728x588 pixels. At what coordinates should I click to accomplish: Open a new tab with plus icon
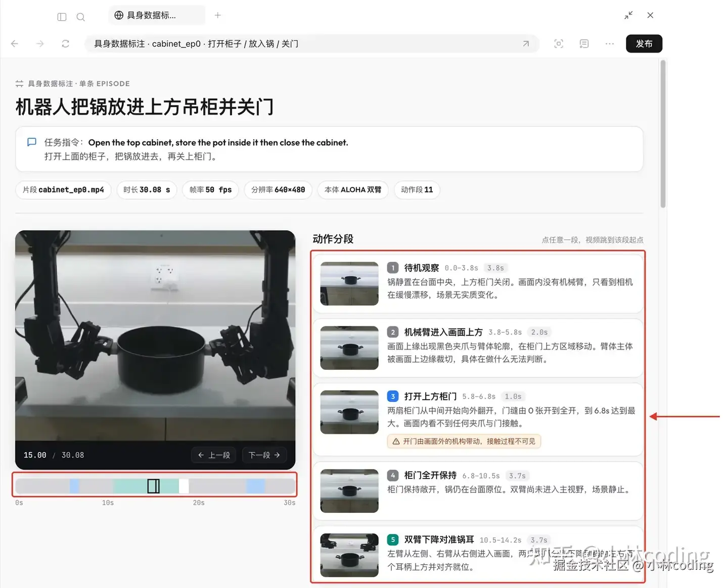tap(218, 15)
